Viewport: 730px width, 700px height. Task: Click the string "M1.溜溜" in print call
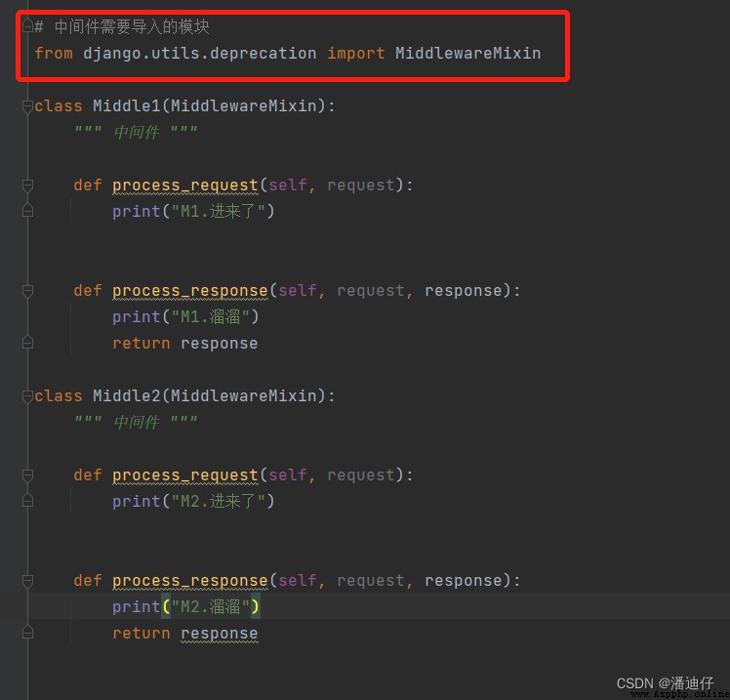pyautogui.click(x=211, y=316)
